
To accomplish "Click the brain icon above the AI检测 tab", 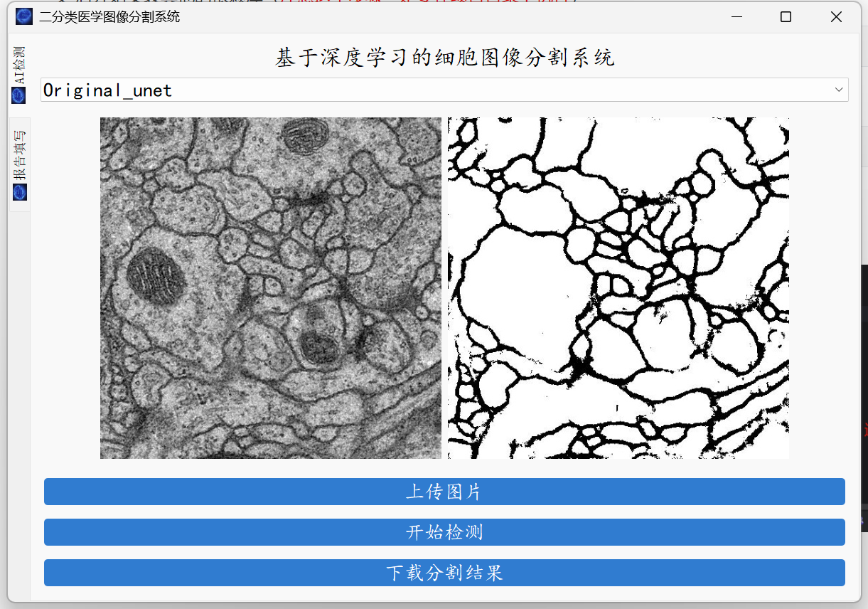I will tap(19, 95).
